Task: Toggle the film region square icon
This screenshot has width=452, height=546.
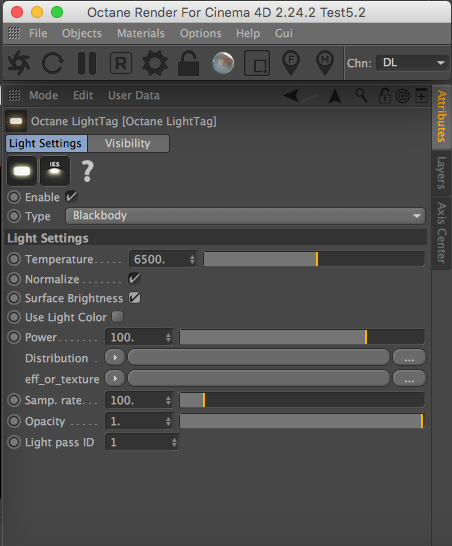Action: pos(257,63)
